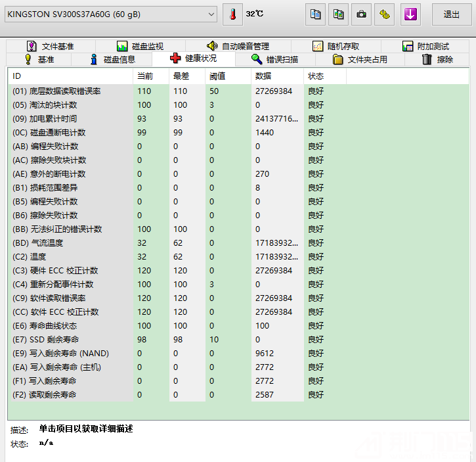The width and height of the screenshot is (476, 462).
Task: Click the 当前 column header
Action: tap(151, 76)
